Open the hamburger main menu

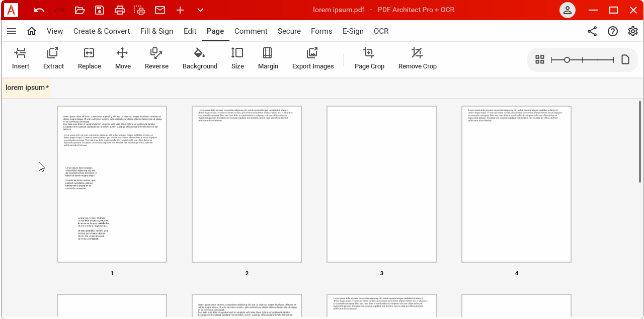pos(12,31)
